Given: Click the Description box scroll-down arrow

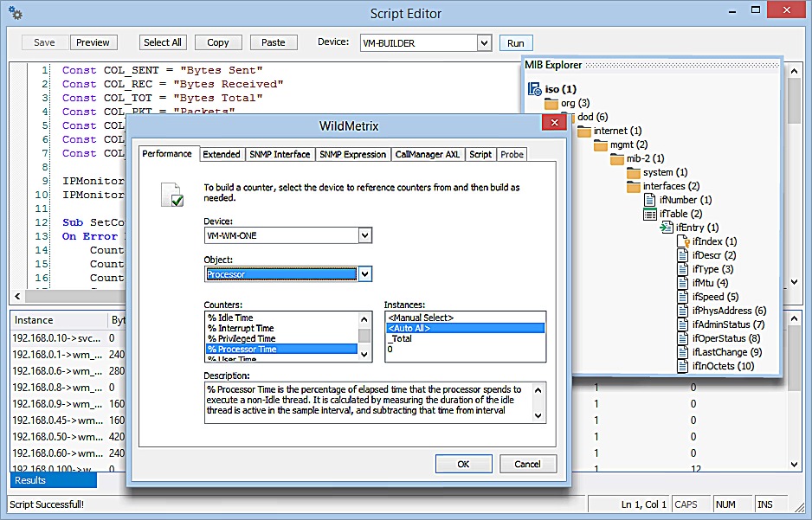Looking at the screenshot, I should tap(538, 415).
